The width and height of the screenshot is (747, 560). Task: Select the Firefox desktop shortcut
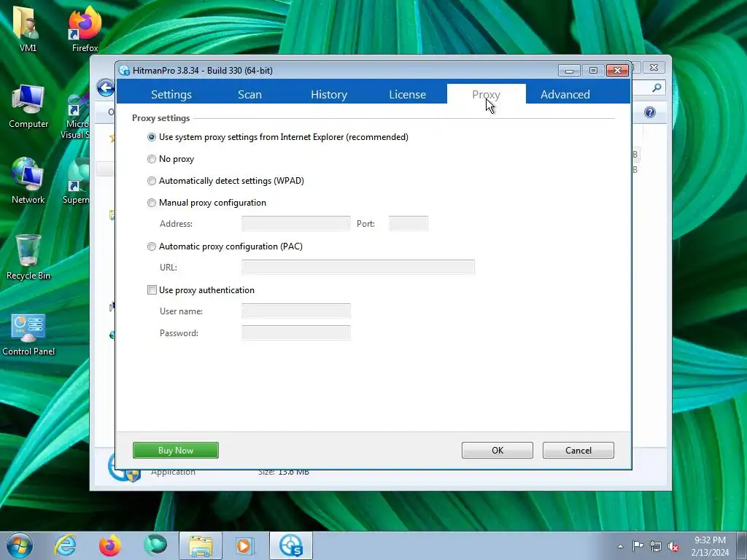click(x=85, y=28)
